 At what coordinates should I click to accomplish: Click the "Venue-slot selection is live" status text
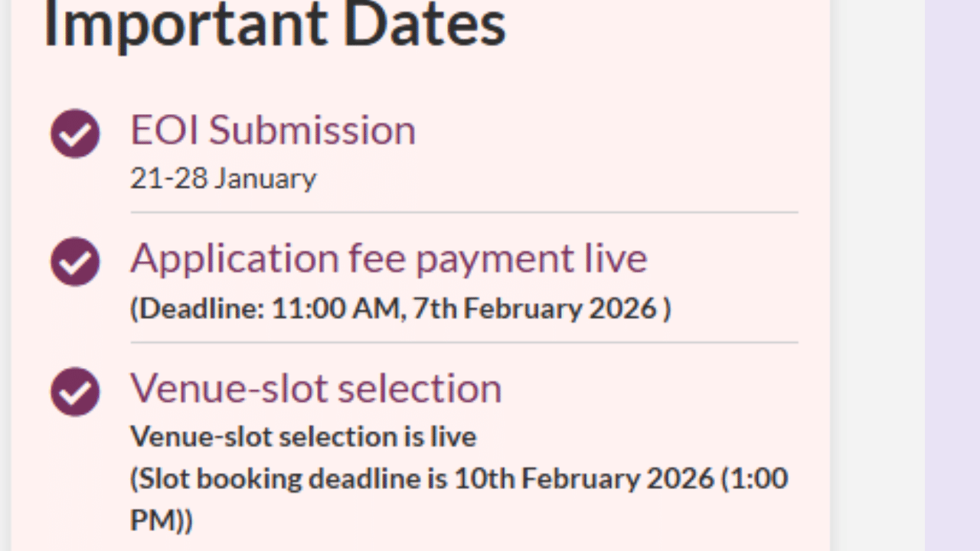(x=303, y=437)
